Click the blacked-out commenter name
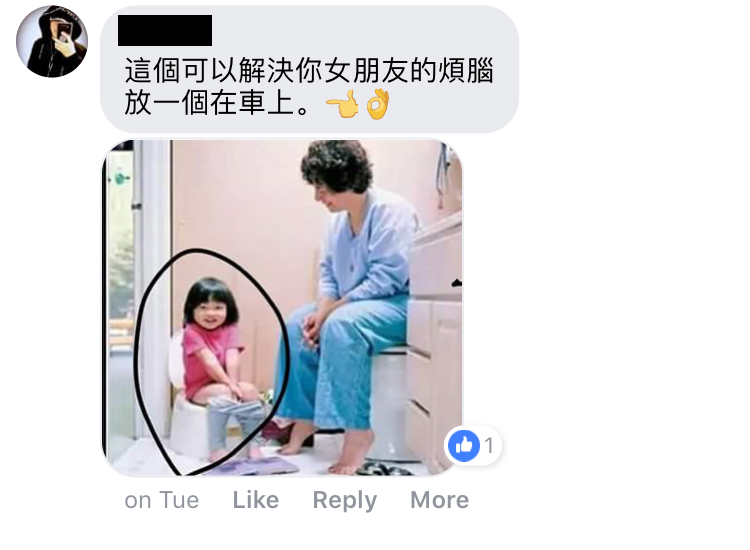 point(165,31)
